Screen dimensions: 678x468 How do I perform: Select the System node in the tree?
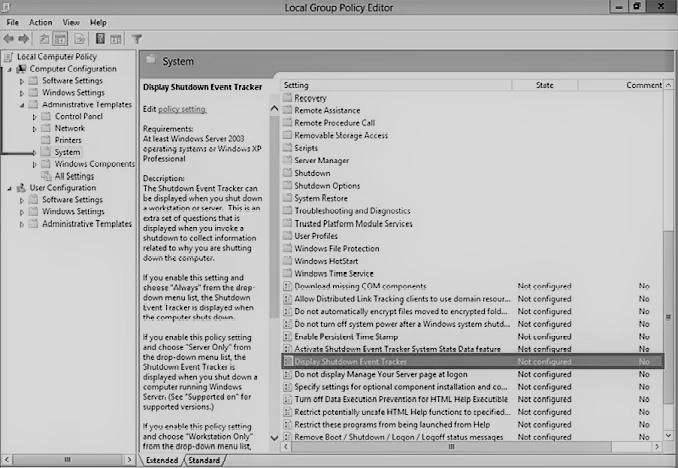click(67, 152)
